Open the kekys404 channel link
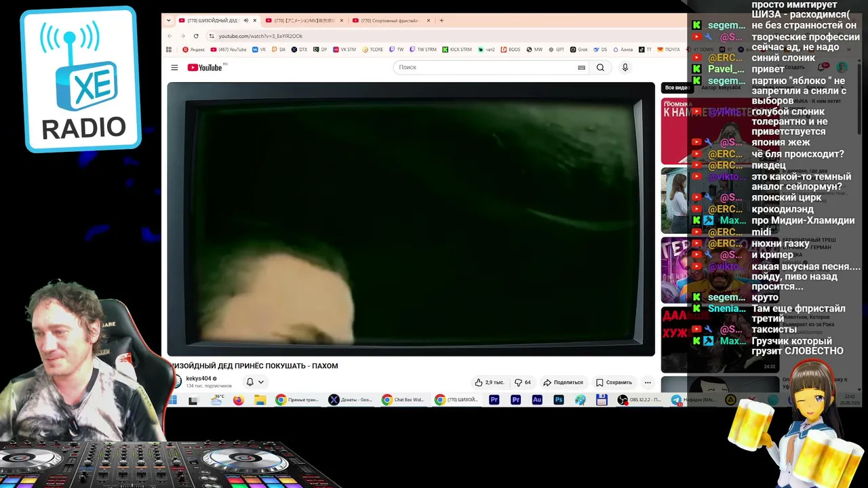This screenshot has height=488, width=868. click(x=199, y=379)
